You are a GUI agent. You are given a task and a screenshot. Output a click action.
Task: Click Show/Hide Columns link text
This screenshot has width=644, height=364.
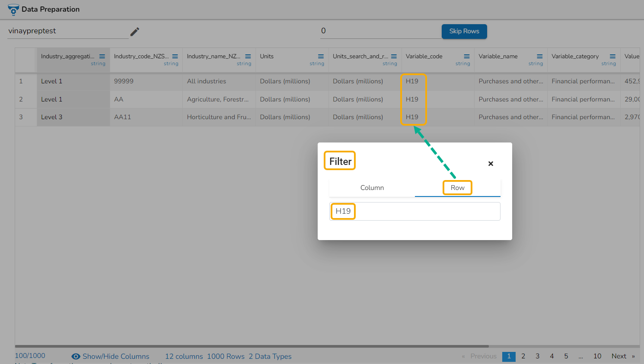point(116,356)
